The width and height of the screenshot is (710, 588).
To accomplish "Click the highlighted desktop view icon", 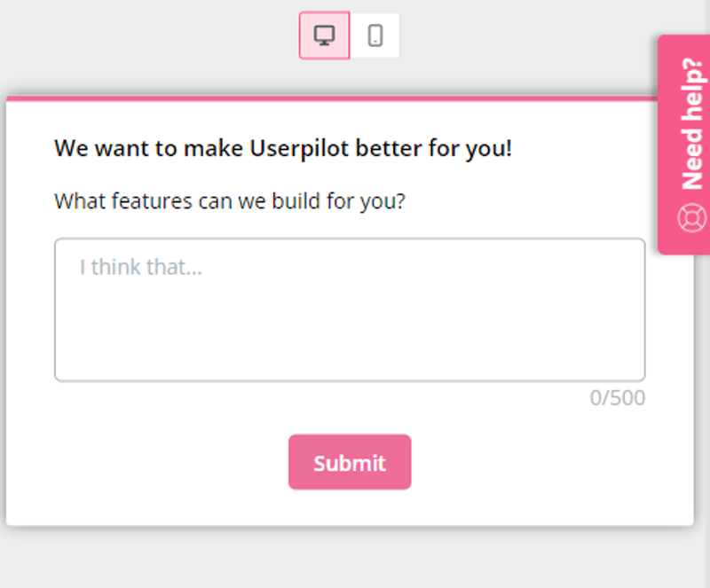I will tap(324, 35).
